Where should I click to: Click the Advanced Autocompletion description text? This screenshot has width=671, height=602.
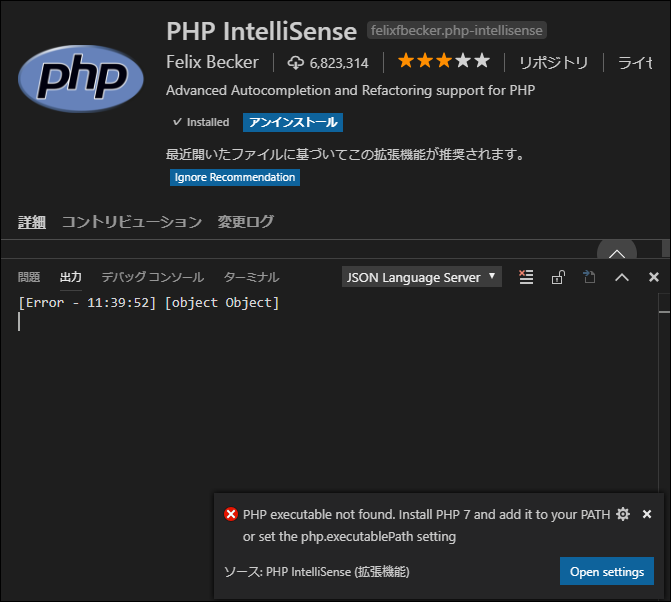[350, 90]
